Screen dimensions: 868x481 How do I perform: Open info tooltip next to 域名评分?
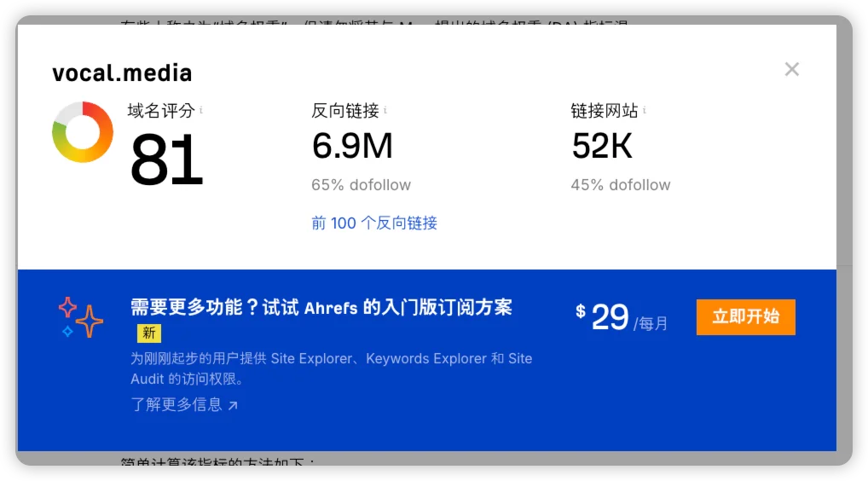point(201,110)
